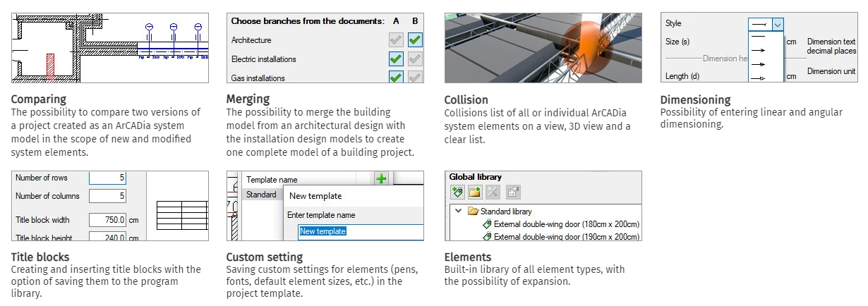Toggle Electric installations checkbox in column A

pos(396,59)
